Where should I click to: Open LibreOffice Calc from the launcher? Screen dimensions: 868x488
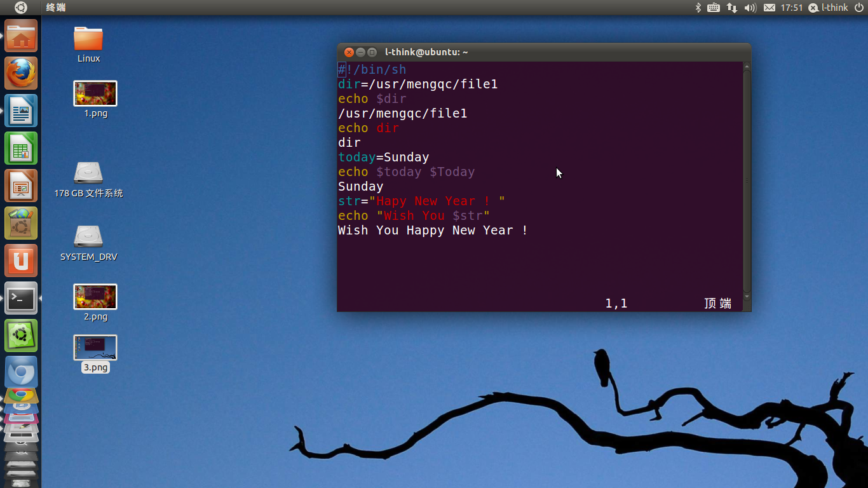click(x=21, y=148)
